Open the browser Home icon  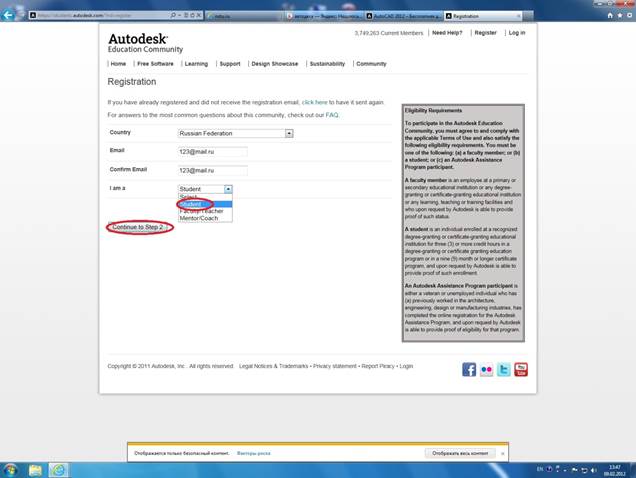coord(610,15)
